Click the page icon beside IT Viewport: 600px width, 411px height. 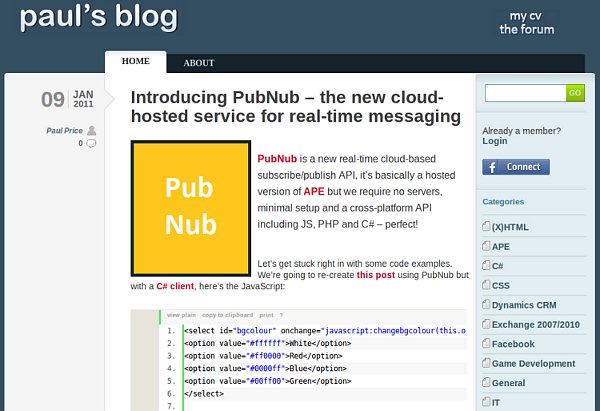[486, 401]
